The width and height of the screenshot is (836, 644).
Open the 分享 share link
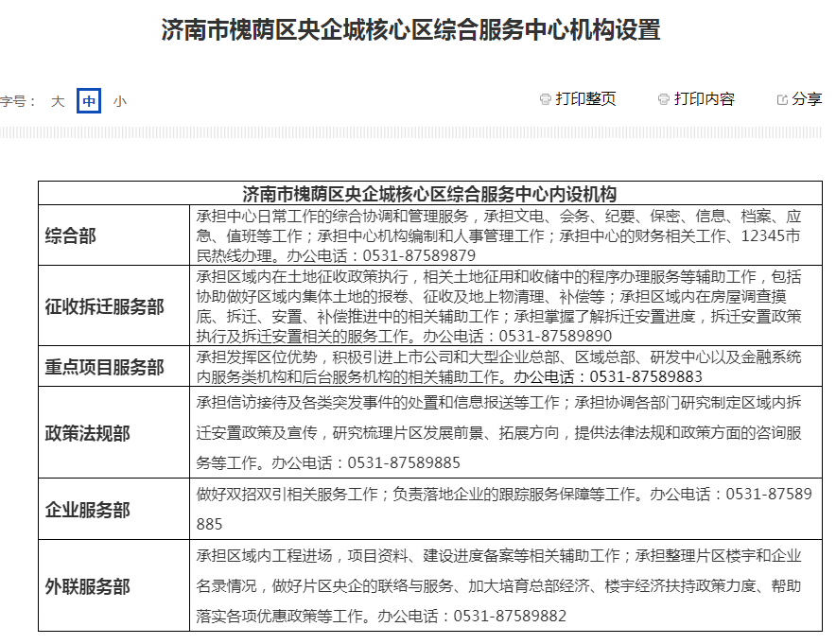(x=807, y=98)
